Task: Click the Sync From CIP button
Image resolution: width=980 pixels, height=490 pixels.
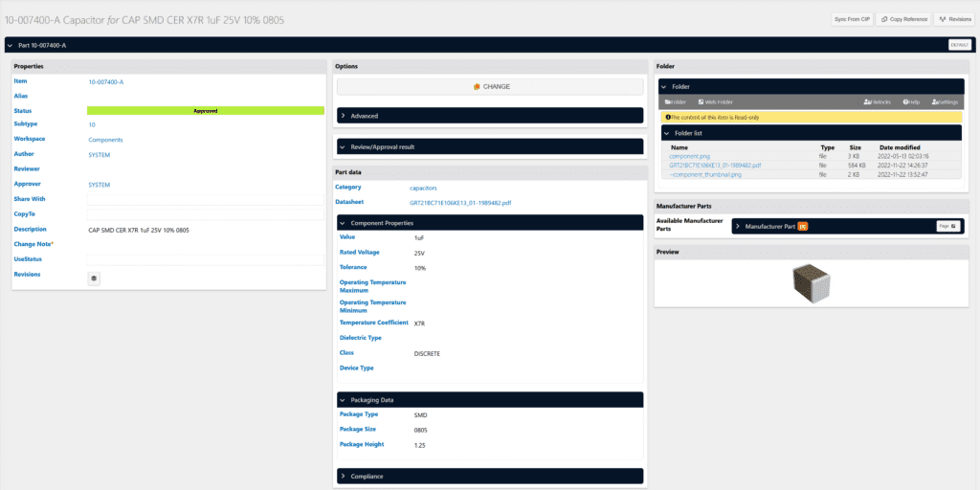Action: pos(853,19)
